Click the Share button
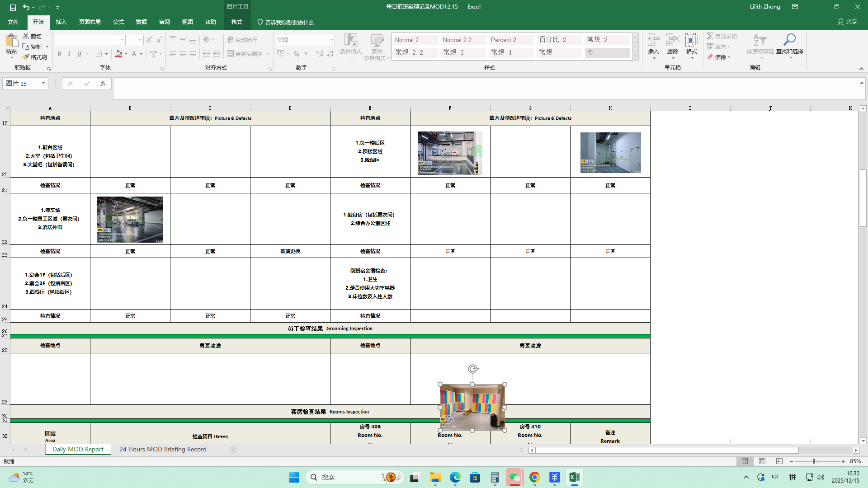This screenshot has width=868, height=488. tap(847, 22)
